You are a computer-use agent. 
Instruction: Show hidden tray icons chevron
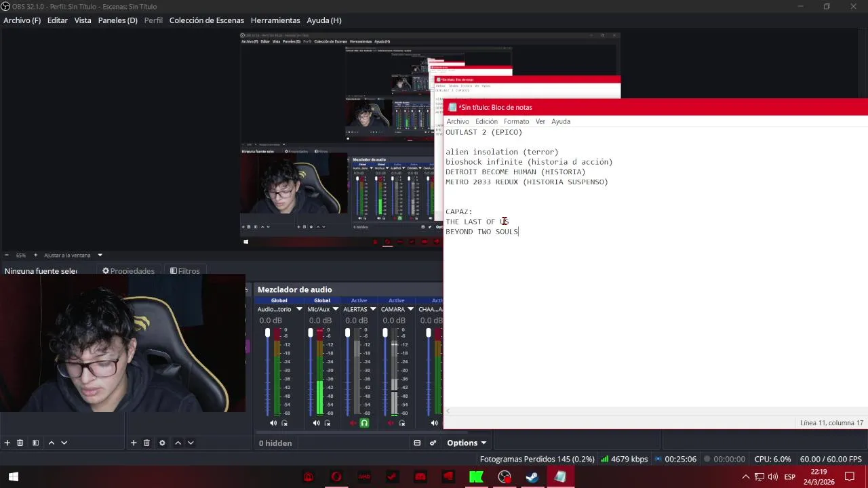[746, 476]
